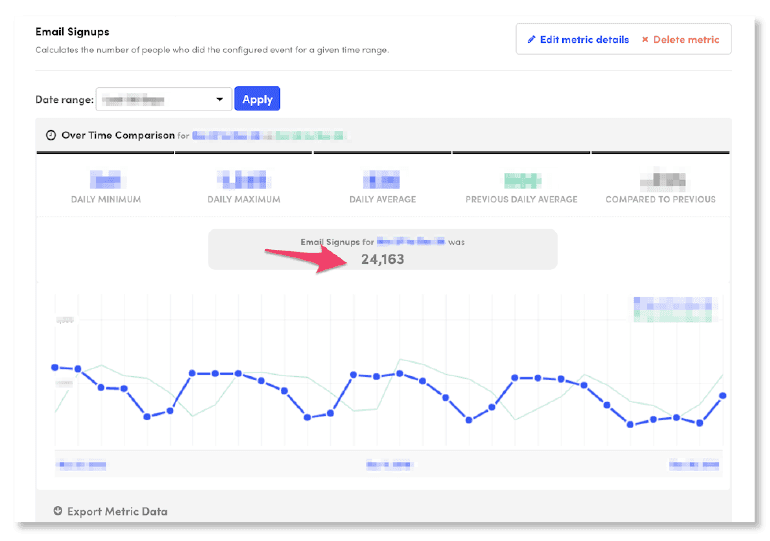The width and height of the screenshot is (770, 541).
Task: Click the blurred date range link in comparison header
Action: [269, 135]
